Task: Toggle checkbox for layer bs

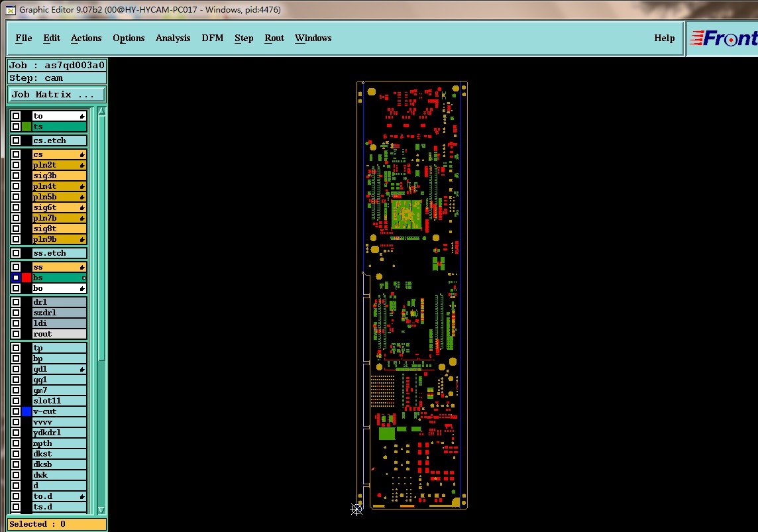Action: tap(16, 278)
